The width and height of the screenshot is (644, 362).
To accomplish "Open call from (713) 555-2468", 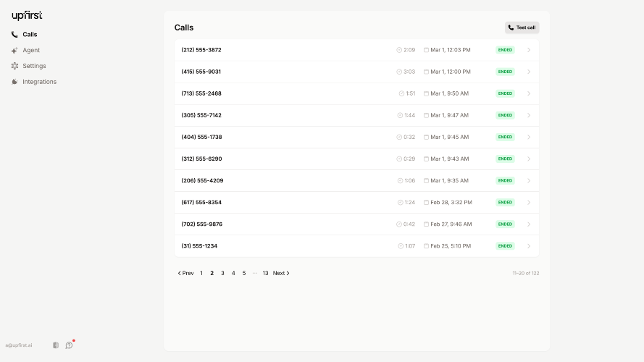I will pyautogui.click(x=356, y=93).
